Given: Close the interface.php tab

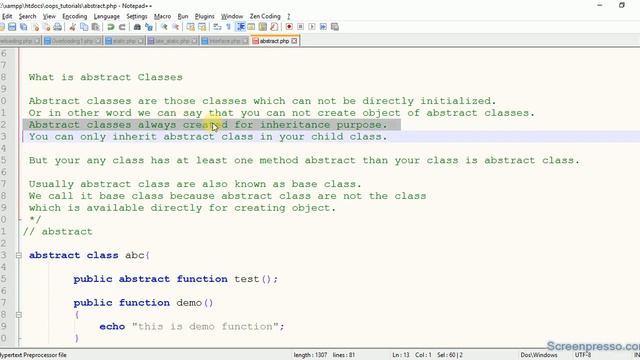Looking at the screenshot, I should (x=245, y=41).
